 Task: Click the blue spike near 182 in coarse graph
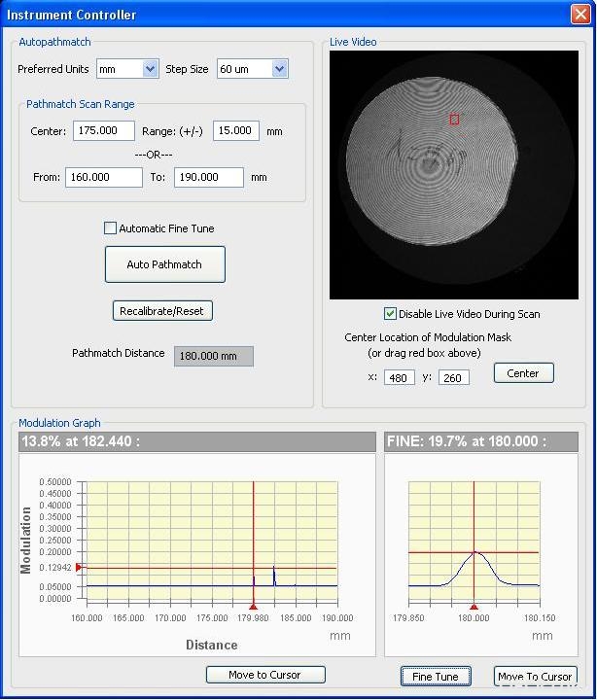click(x=274, y=576)
